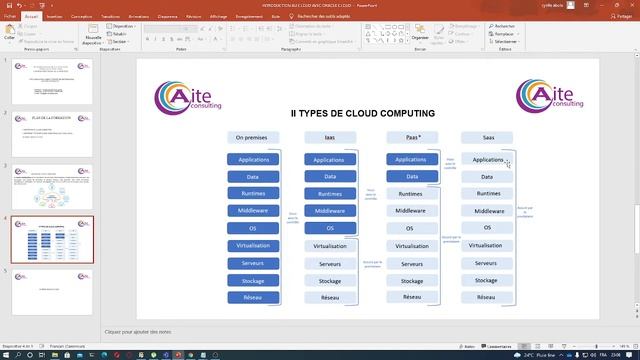The width and height of the screenshot is (640, 360).
Task: Click the Français language status entry
Action: (x=67, y=346)
